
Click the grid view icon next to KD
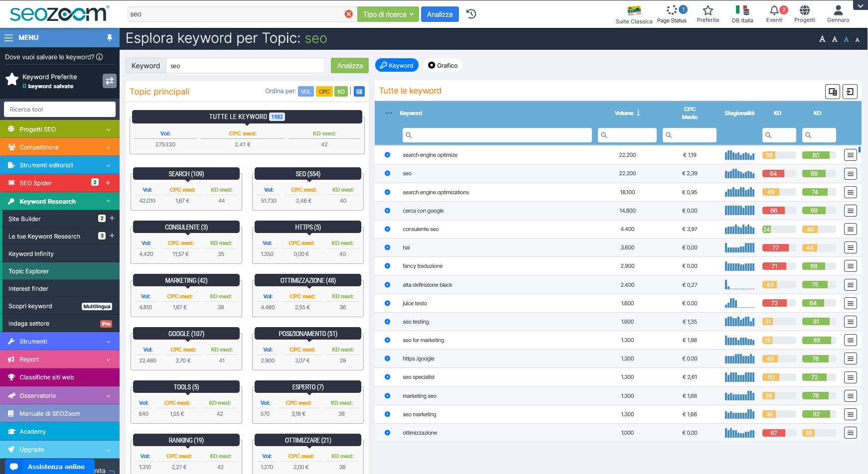pos(359,91)
